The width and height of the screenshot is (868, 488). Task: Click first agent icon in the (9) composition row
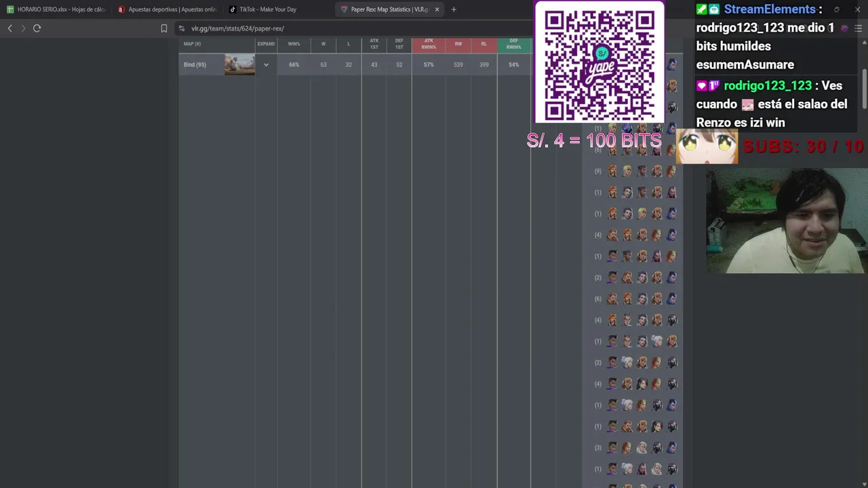click(612, 171)
